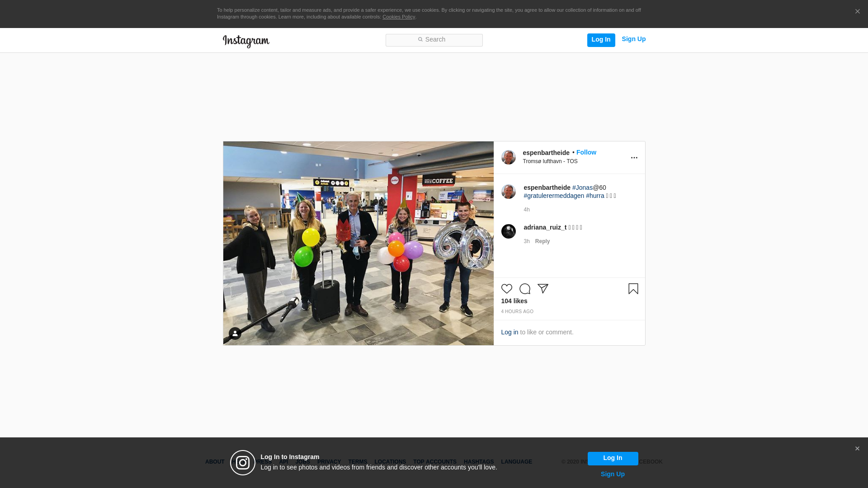
Task: Open espenbartheide's profile avatar in header
Action: click(508, 157)
